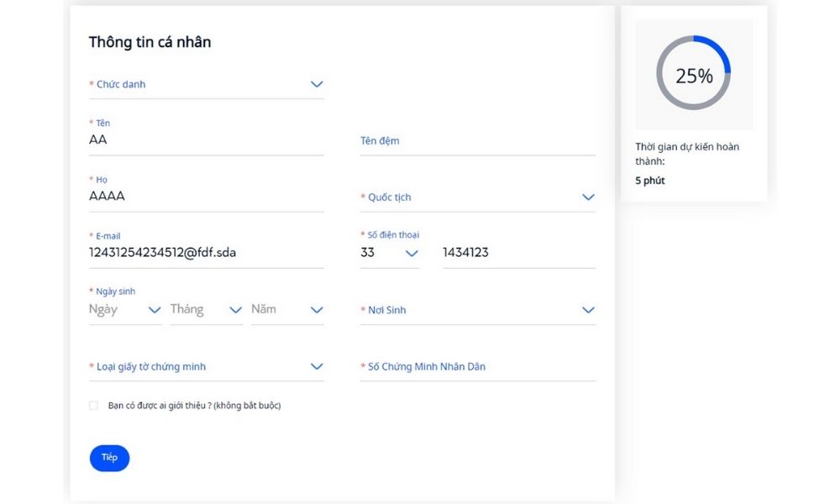Click the phone number field 1434123
The width and height of the screenshot is (840, 504).
[518, 253]
